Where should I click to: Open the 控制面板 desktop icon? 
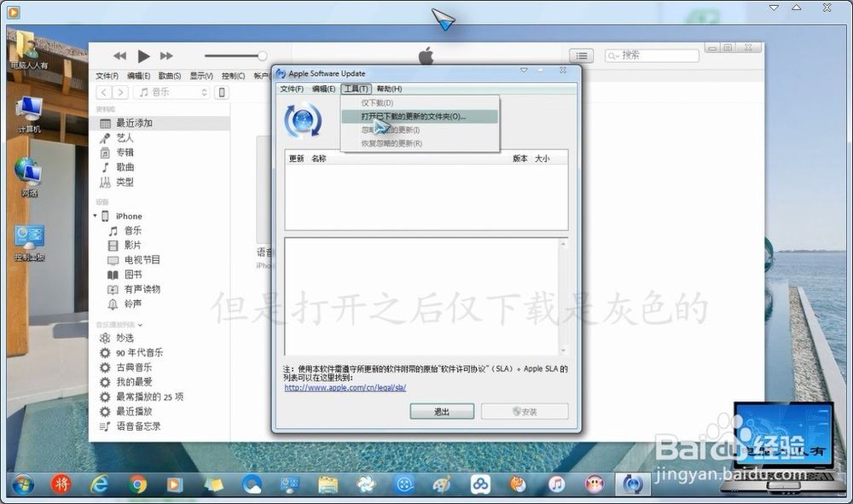coord(29,243)
